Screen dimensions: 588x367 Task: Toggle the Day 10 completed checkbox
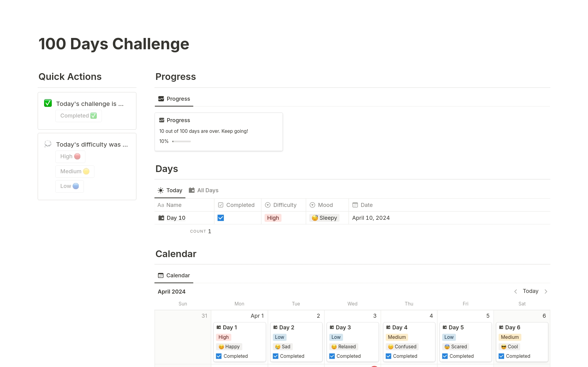click(x=221, y=218)
